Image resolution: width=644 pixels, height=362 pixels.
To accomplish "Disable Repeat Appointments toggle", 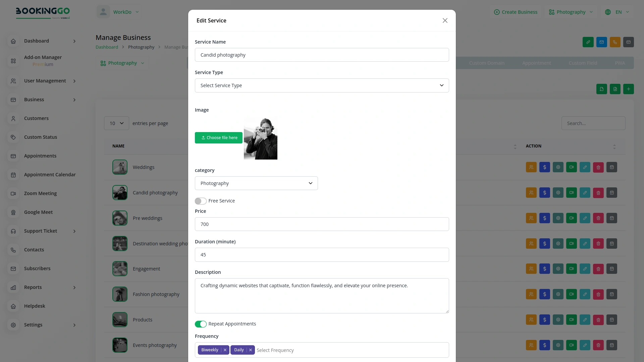I will [201, 324].
